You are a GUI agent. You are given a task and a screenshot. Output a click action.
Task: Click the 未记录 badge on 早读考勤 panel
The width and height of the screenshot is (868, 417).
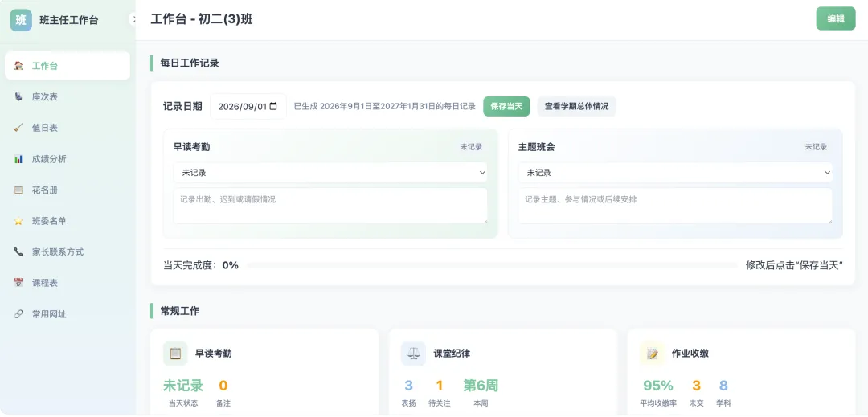(x=471, y=147)
